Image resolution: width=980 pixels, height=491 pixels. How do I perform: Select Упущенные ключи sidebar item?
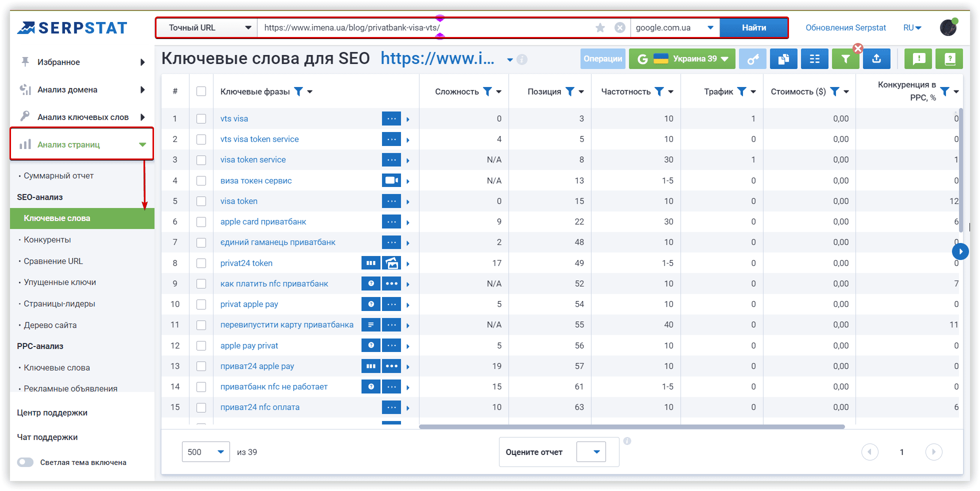pos(60,282)
